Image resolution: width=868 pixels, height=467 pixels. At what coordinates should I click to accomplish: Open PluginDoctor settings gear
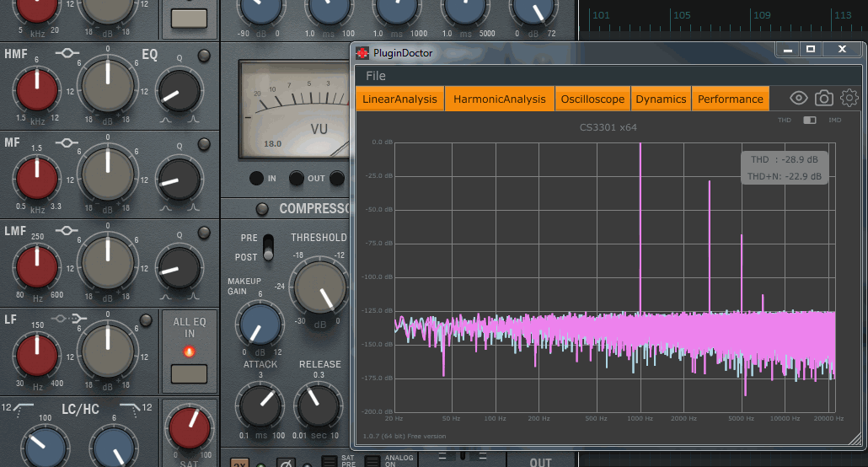(x=849, y=99)
